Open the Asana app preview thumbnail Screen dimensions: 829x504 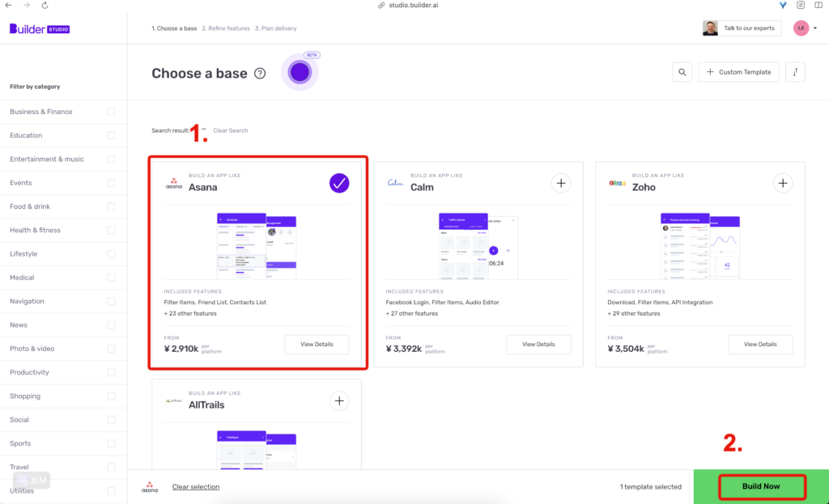point(257,246)
